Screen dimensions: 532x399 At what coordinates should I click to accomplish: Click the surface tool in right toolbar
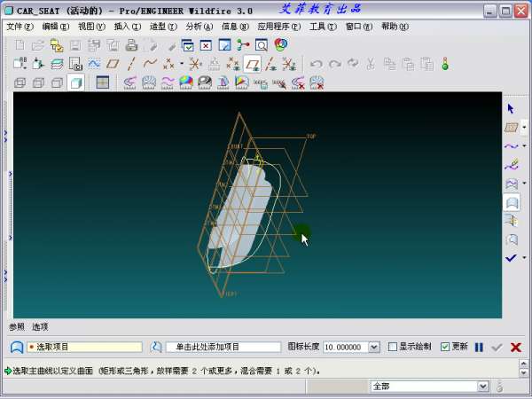[x=512, y=203]
